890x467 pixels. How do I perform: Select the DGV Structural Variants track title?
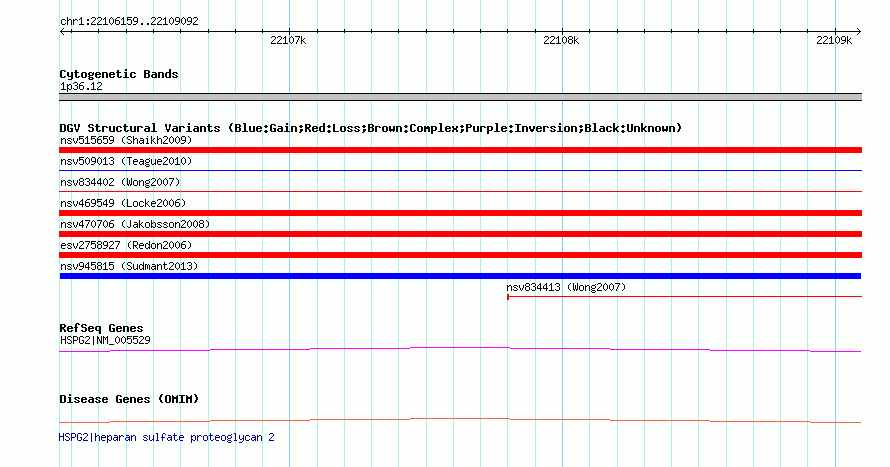(371, 128)
